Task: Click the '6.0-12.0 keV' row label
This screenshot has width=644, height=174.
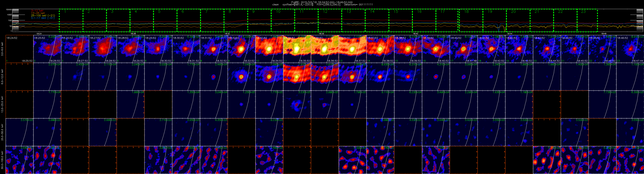Action: coord(3,76)
